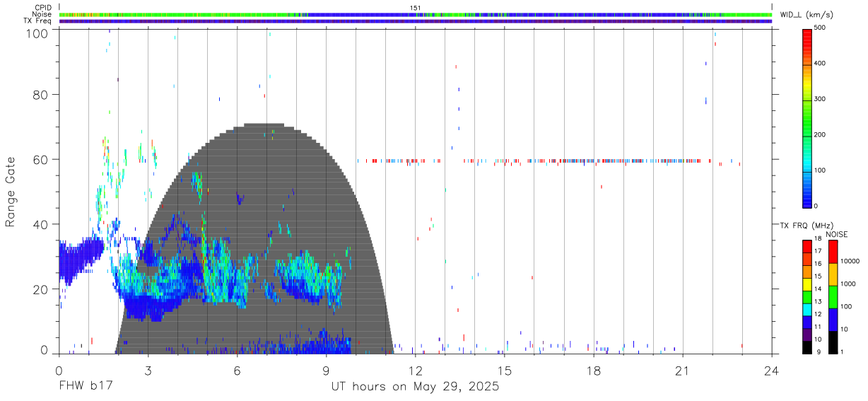This screenshot has width=868, height=401.
Task: Click the 80 tick on Range Gate axis
Action: click(x=40, y=95)
